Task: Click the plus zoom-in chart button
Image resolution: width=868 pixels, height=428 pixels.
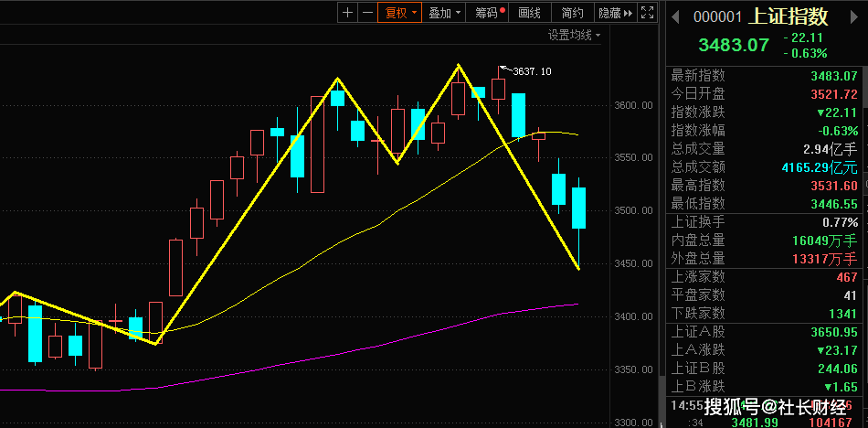Action: point(347,13)
